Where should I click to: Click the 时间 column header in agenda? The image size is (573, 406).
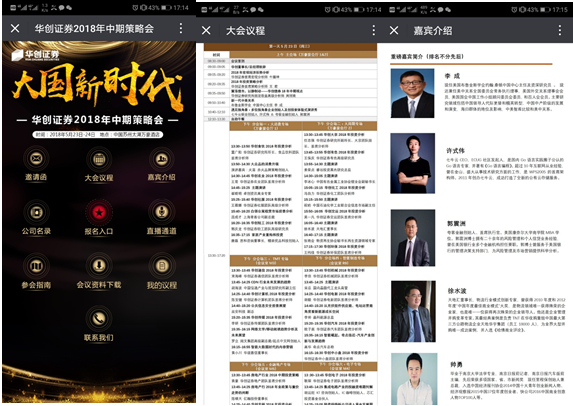216,55
